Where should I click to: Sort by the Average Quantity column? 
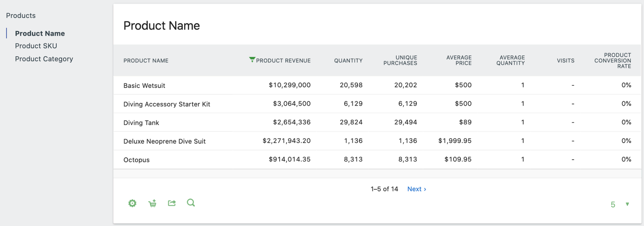[510, 60]
